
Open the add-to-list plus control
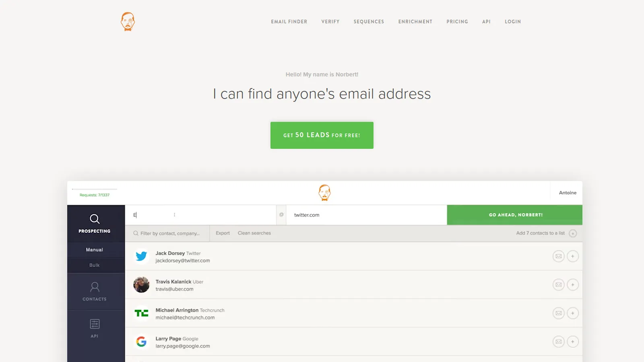click(573, 233)
